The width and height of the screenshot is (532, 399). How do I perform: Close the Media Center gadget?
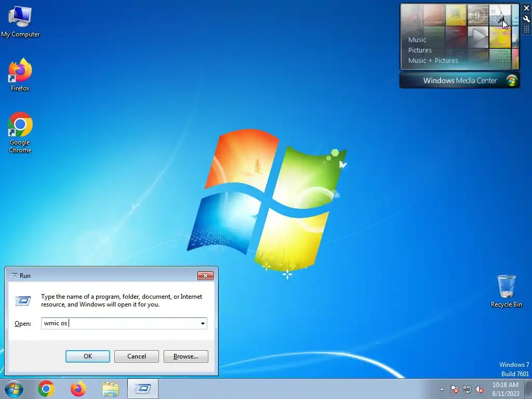527,8
